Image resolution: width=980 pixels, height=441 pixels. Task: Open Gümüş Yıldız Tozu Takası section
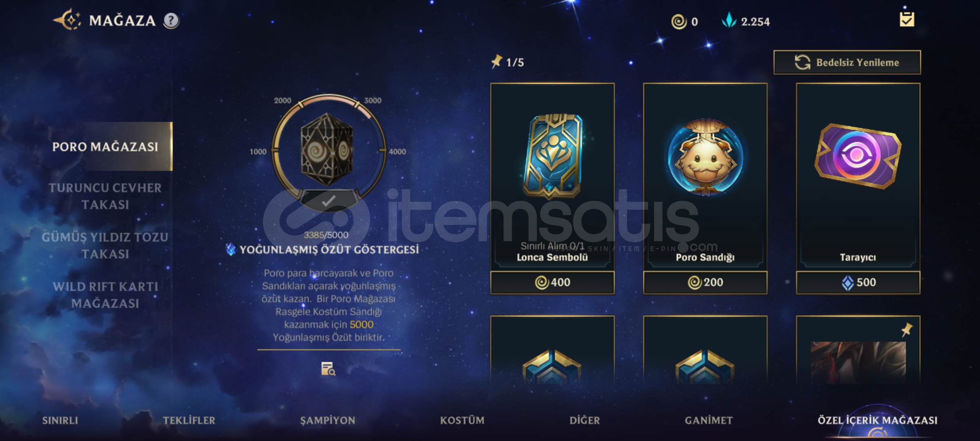[x=105, y=245]
